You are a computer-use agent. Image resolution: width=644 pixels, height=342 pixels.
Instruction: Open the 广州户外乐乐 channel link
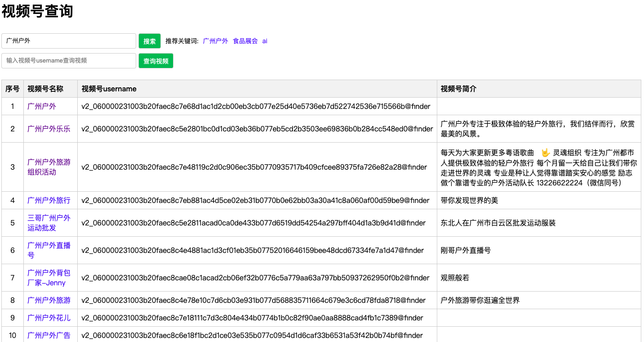click(x=49, y=129)
